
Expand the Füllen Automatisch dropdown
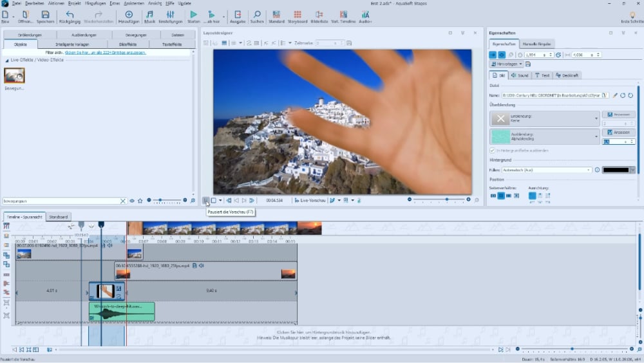pos(589,170)
